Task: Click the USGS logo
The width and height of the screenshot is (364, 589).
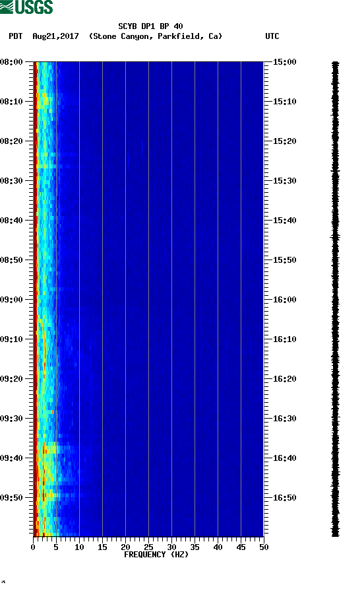Action: 26,7
